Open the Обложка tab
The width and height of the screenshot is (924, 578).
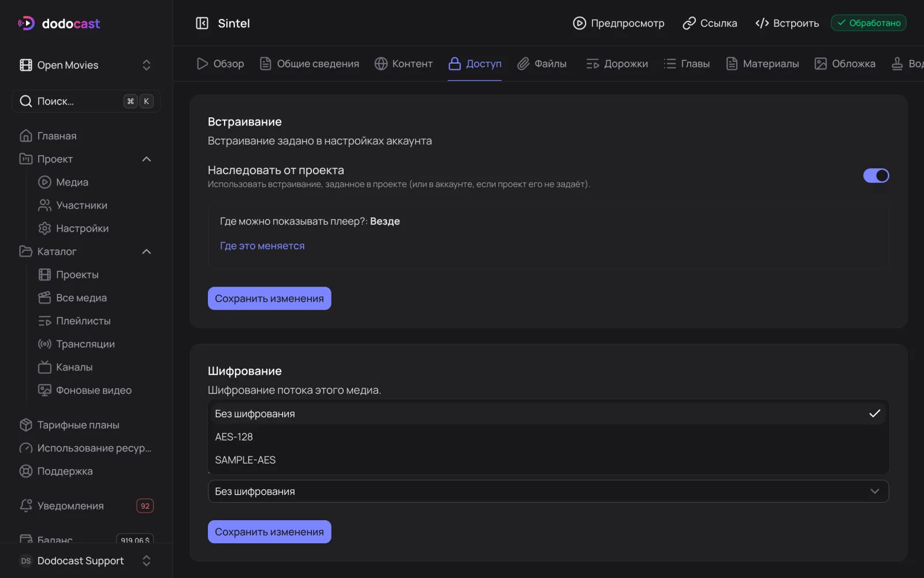[845, 64]
